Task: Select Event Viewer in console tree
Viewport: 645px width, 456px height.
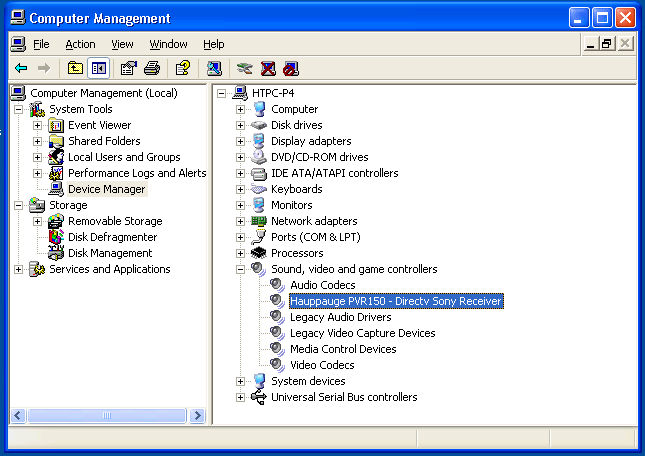Action: (99, 125)
